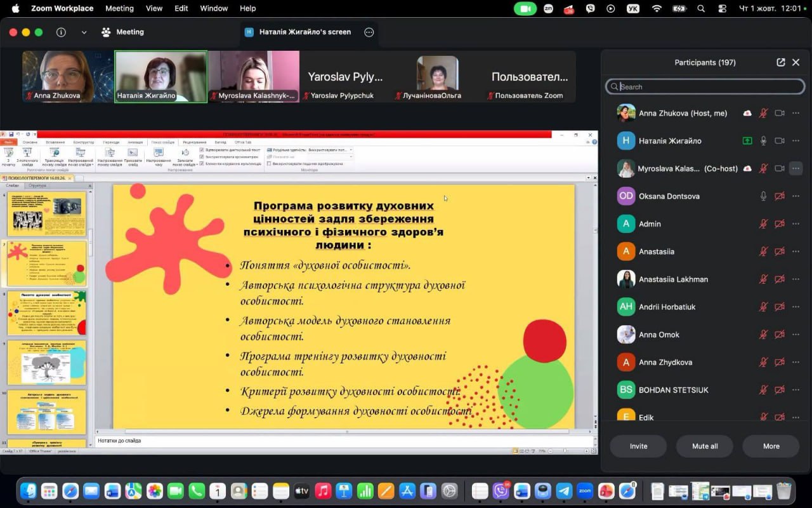The image size is (812, 508).
Task: Open more options for Myroslava Kalas row
Action: coord(796,168)
